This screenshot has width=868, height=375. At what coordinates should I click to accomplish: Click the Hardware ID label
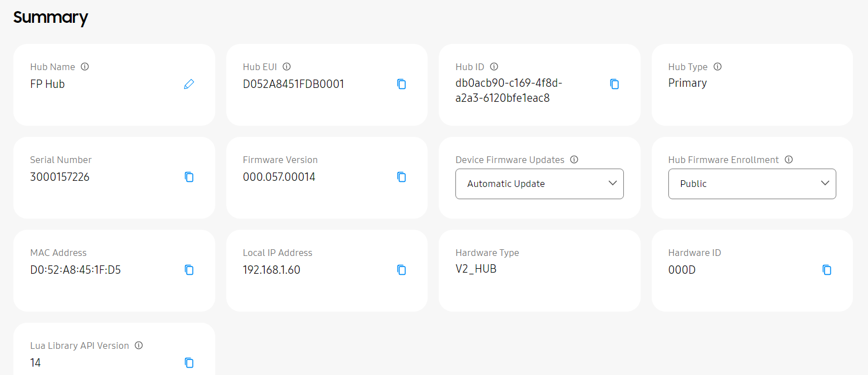click(695, 253)
